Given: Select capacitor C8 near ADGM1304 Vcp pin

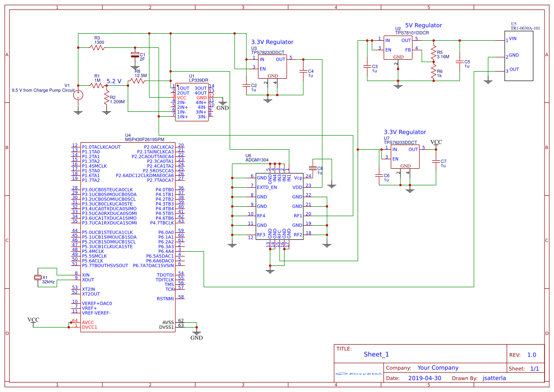Looking at the screenshot, I should click(312, 168).
